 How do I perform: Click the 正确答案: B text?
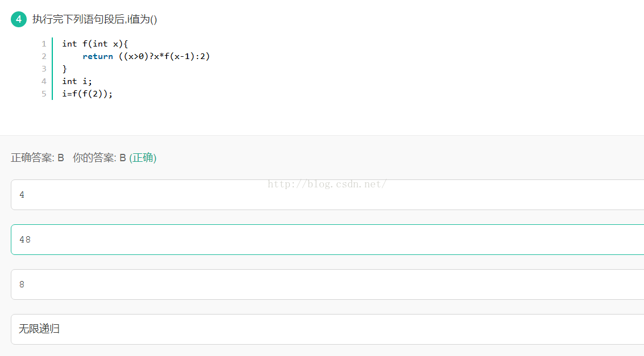38,158
